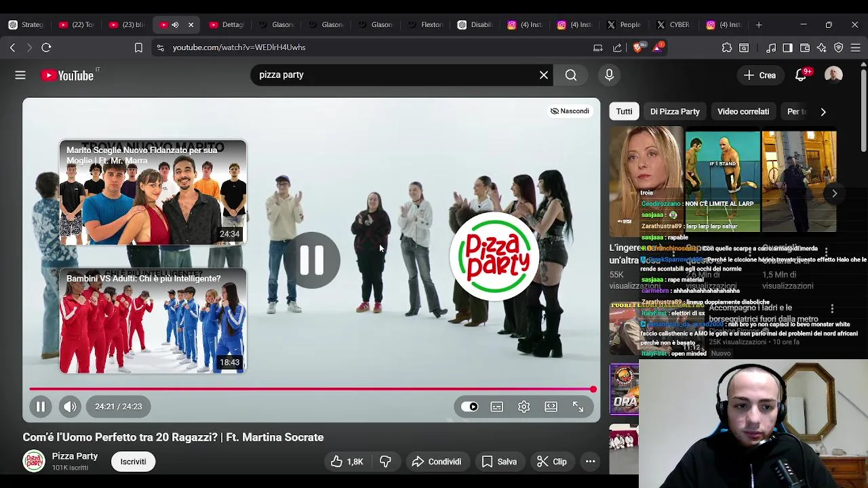Viewport: 868px width, 488px height.
Task: Open Leo AI sparkle icon
Action: coord(822,47)
